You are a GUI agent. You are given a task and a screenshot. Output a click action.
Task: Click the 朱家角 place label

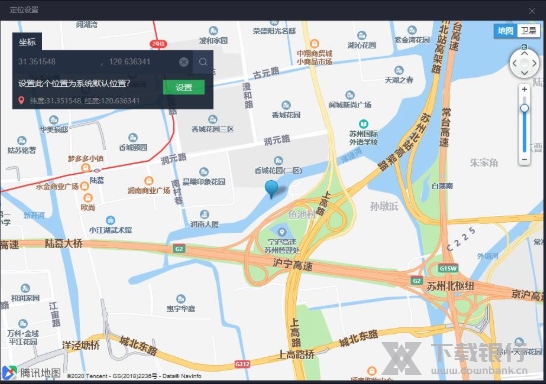click(x=484, y=163)
